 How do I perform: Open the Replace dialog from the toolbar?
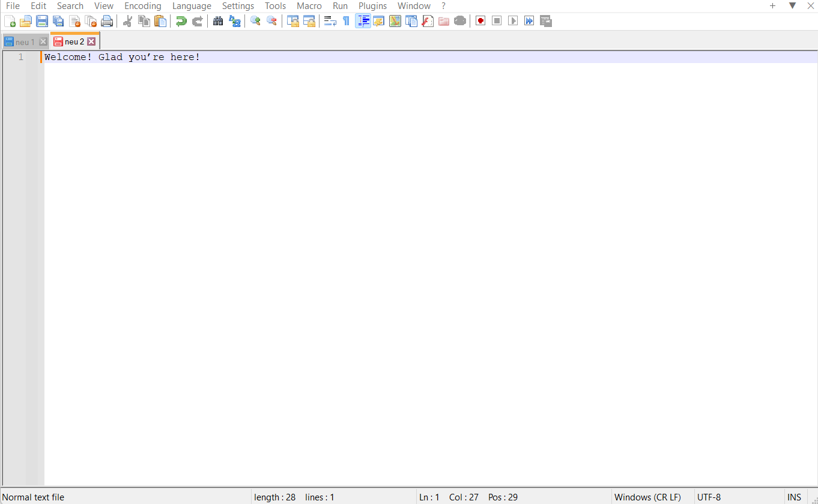(235, 20)
